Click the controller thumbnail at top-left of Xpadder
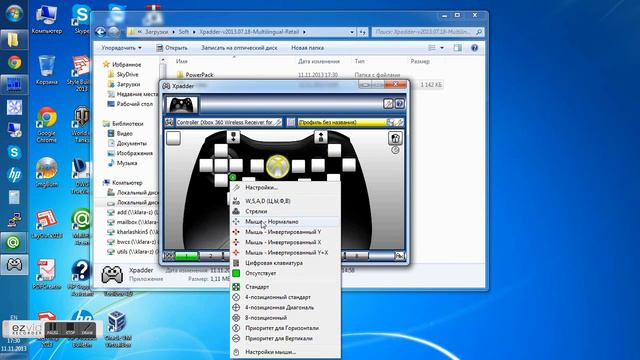 point(181,104)
